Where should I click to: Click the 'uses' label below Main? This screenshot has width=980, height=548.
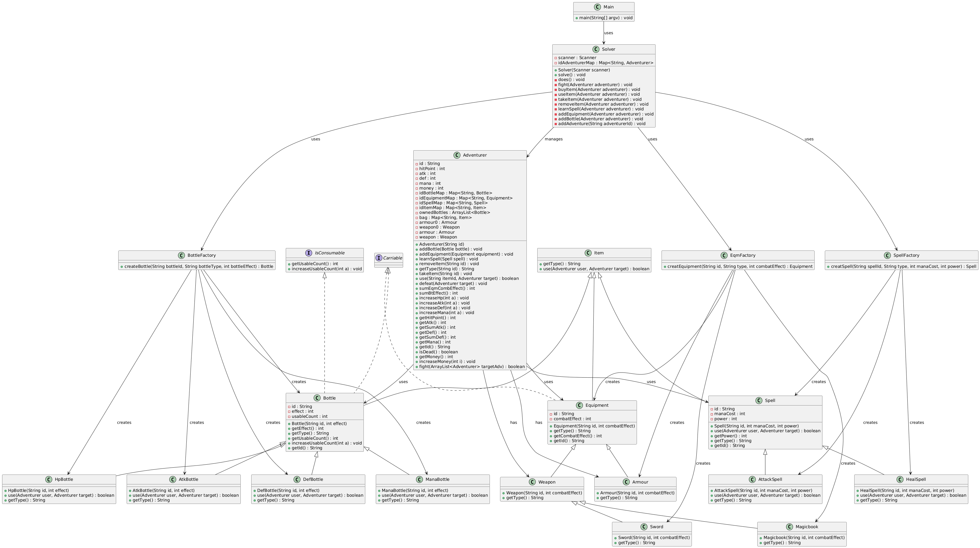pyautogui.click(x=608, y=33)
